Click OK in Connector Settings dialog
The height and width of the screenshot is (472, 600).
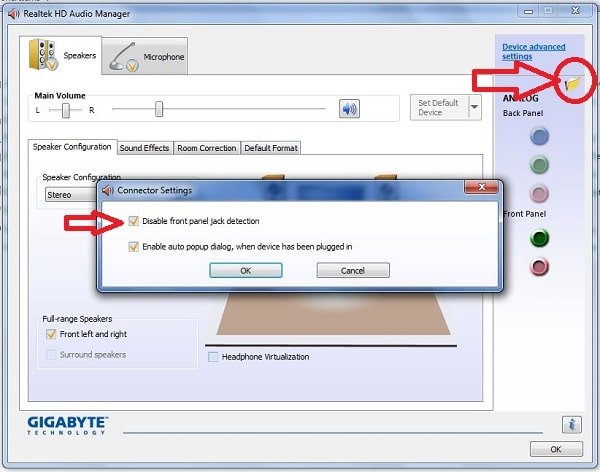[246, 270]
